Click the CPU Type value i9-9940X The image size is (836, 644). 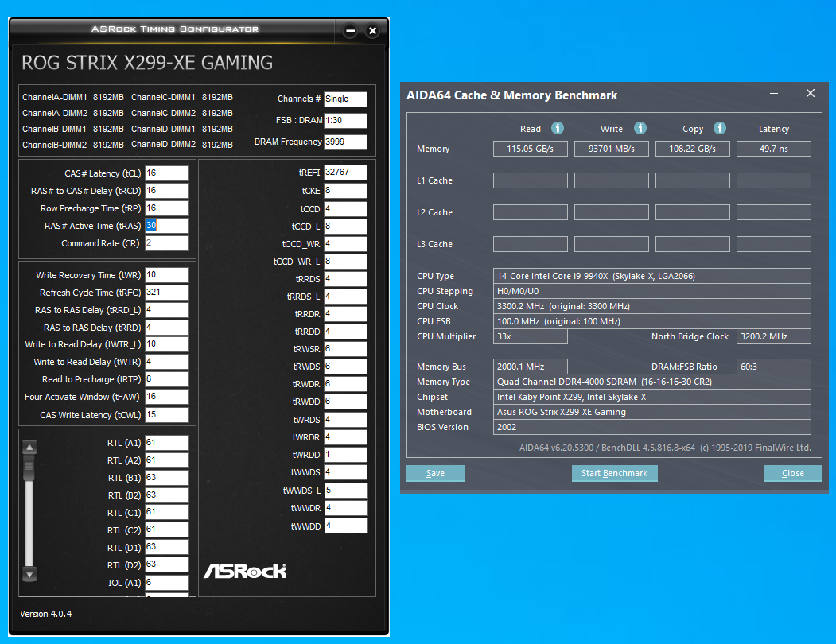(652, 276)
